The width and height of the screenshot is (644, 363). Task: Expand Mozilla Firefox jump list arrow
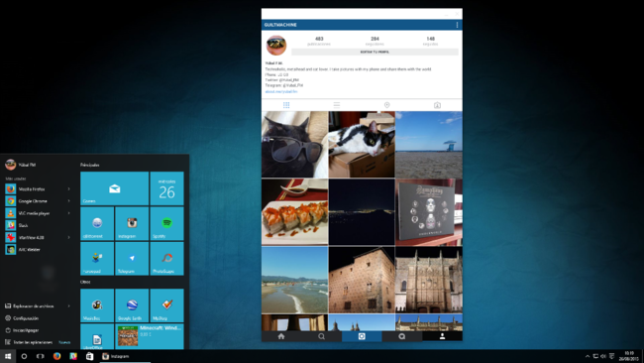click(x=68, y=189)
